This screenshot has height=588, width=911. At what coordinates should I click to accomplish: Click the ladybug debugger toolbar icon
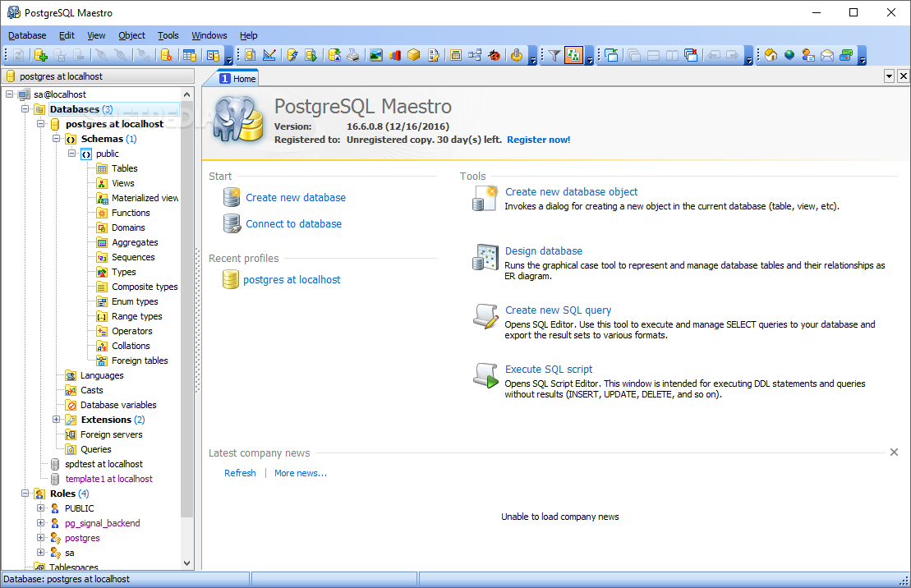495,55
